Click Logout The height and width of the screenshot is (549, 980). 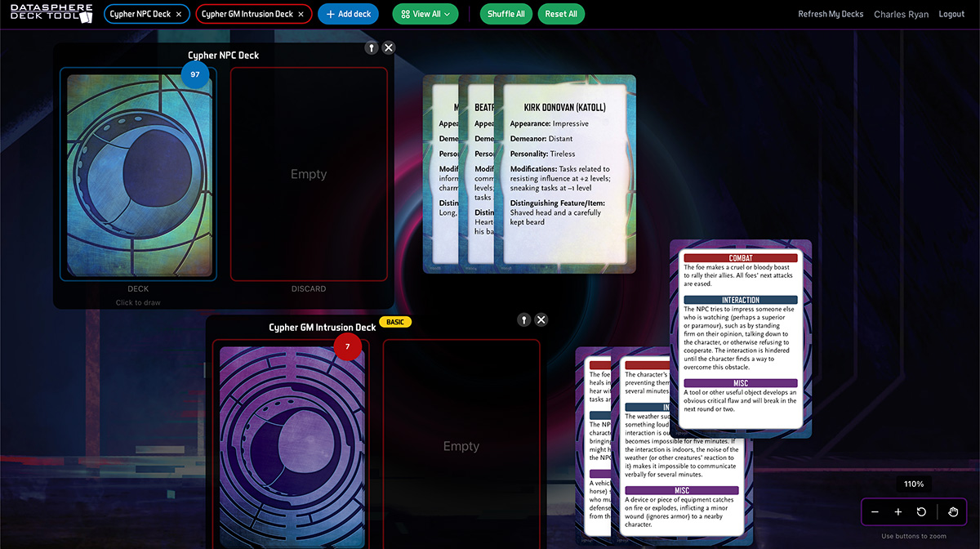951,14
